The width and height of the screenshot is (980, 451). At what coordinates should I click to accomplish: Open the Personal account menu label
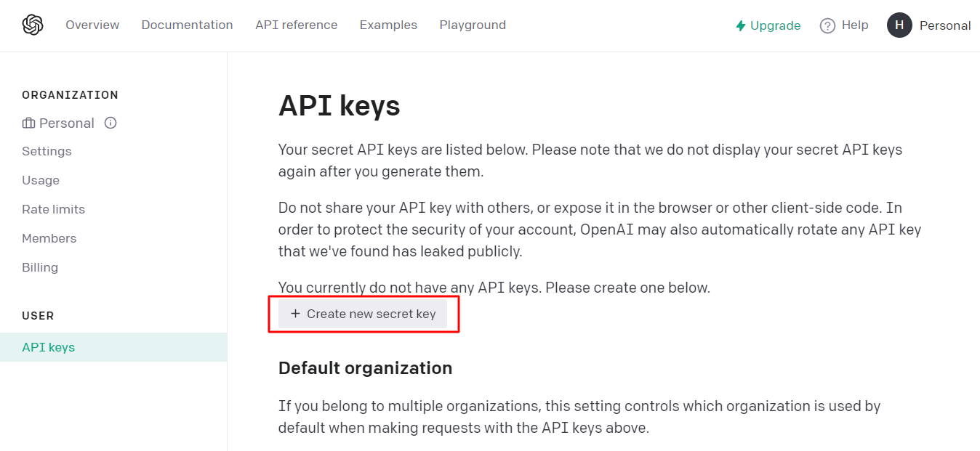click(945, 25)
